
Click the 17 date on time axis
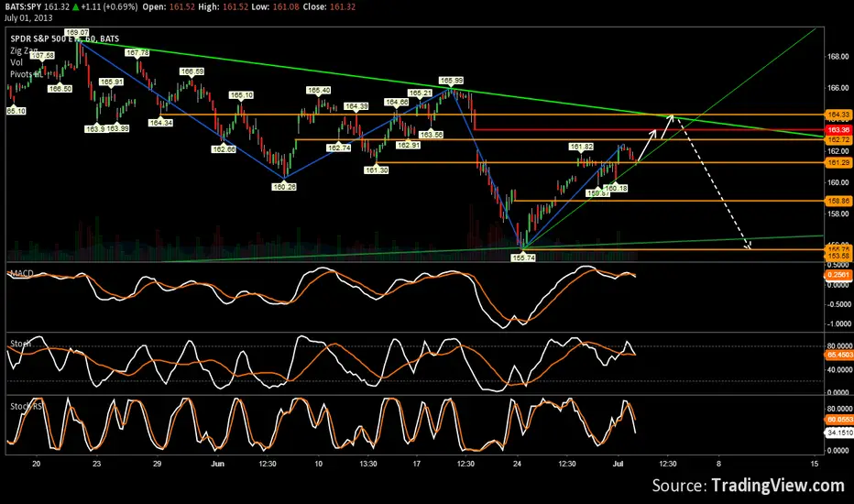[x=417, y=464]
